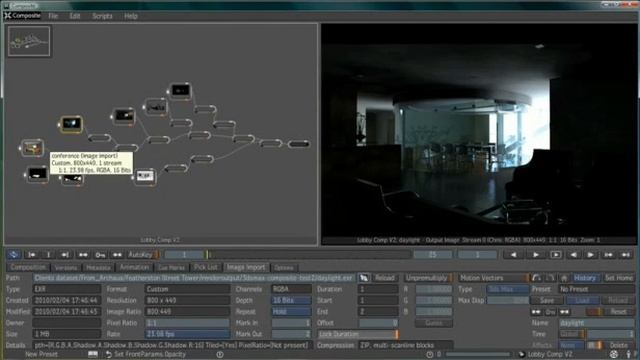The width and height of the screenshot is (640, 360).
Task: Jump to the next keyframe left of AutoKey
Action: 118,255
